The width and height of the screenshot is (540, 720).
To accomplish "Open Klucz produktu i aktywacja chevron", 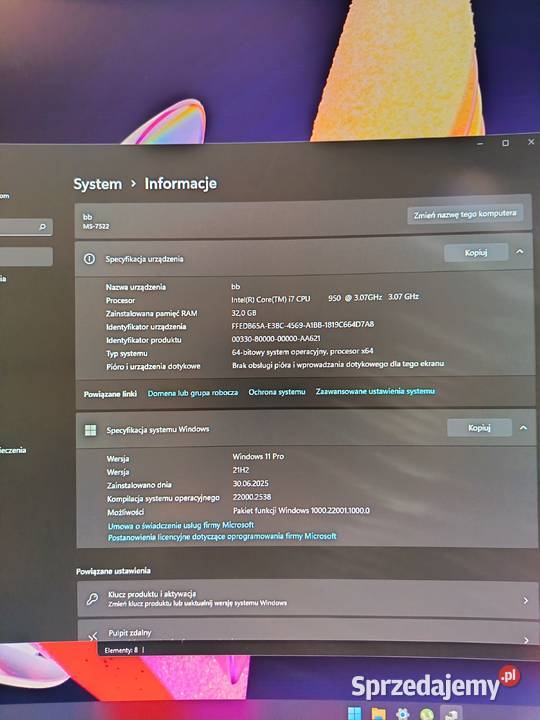I will point(525,600).
